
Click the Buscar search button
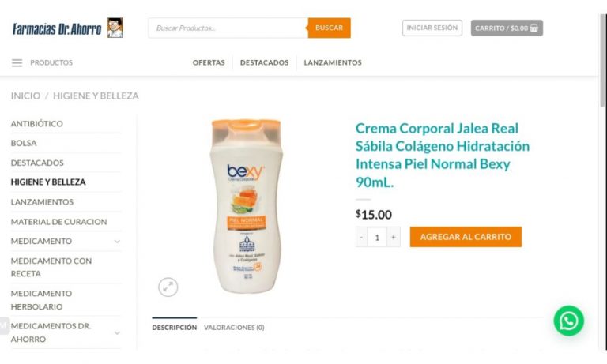[x=329, y=28]
